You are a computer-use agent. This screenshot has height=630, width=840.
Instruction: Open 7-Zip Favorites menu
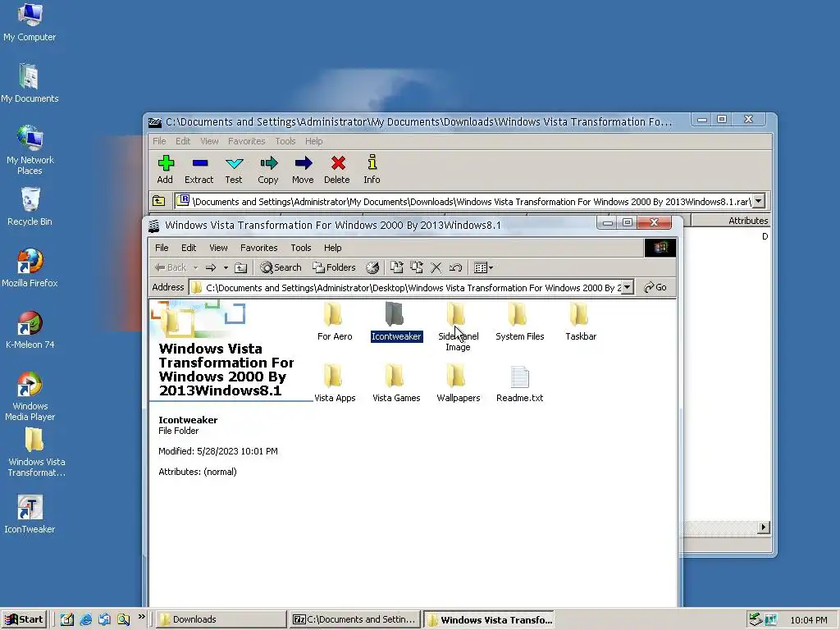click(246, 141)
